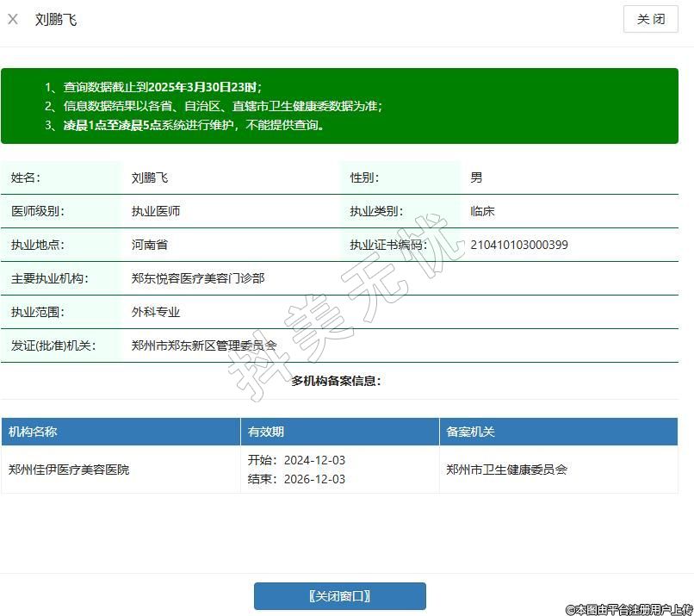The height and width of the screenshot is (616, 694).
Task: Click the 郑东悦容医疗美容门诊部 institution name
Action: coord(198,278)
